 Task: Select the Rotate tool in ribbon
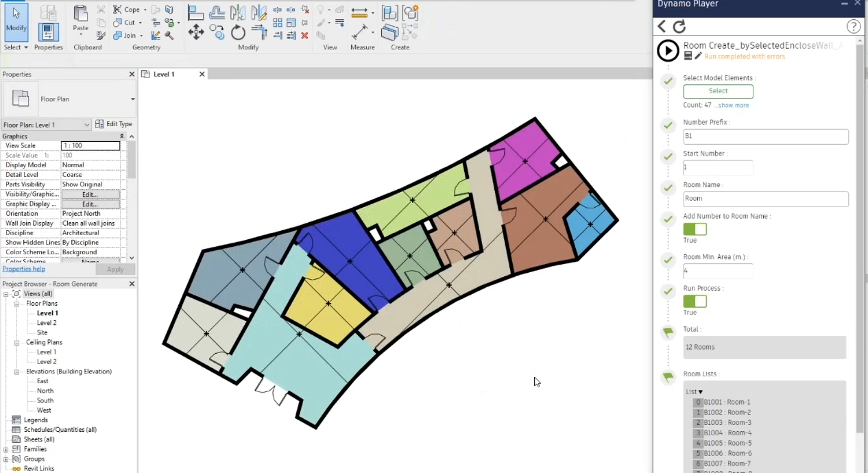pyautogui.click(x=238, y=32)
